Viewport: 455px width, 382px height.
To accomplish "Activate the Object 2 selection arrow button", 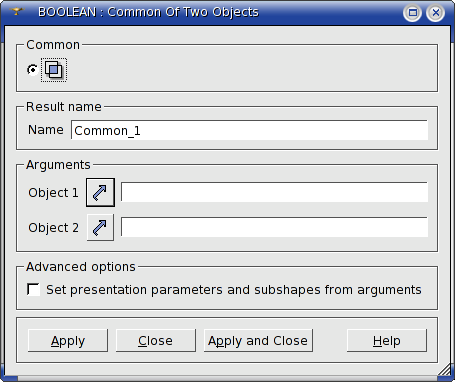I will tap(100, 227).
